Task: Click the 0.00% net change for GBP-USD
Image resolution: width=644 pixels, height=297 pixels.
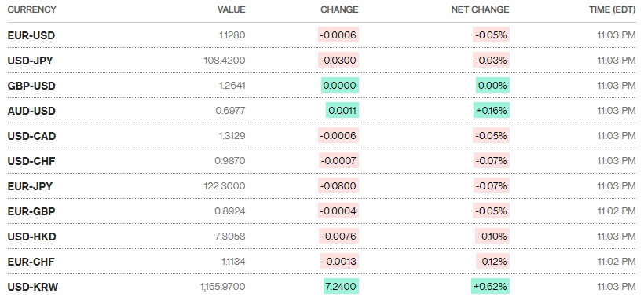Action: (493, 85)
